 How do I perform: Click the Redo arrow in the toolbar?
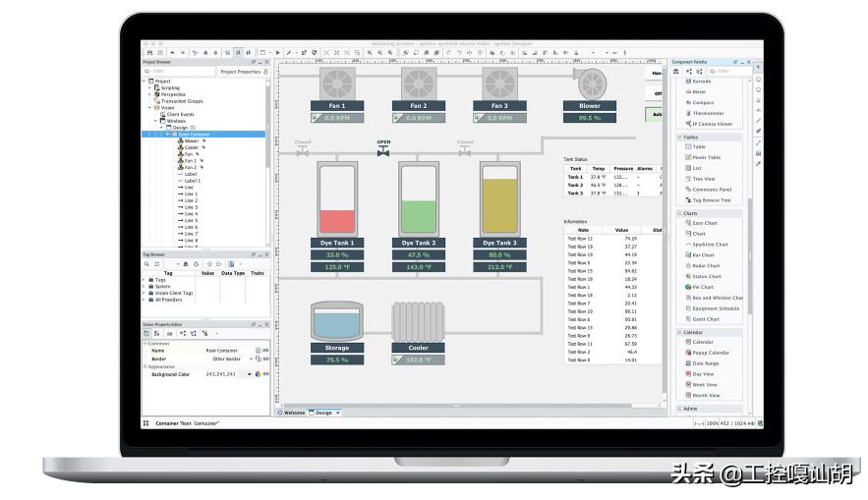tap(183, 52)
